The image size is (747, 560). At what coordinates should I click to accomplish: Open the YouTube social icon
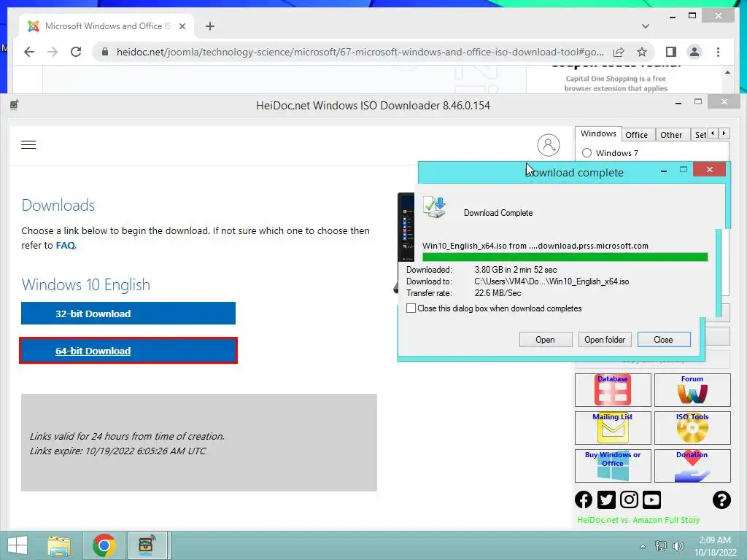click(x=651, y=499)
